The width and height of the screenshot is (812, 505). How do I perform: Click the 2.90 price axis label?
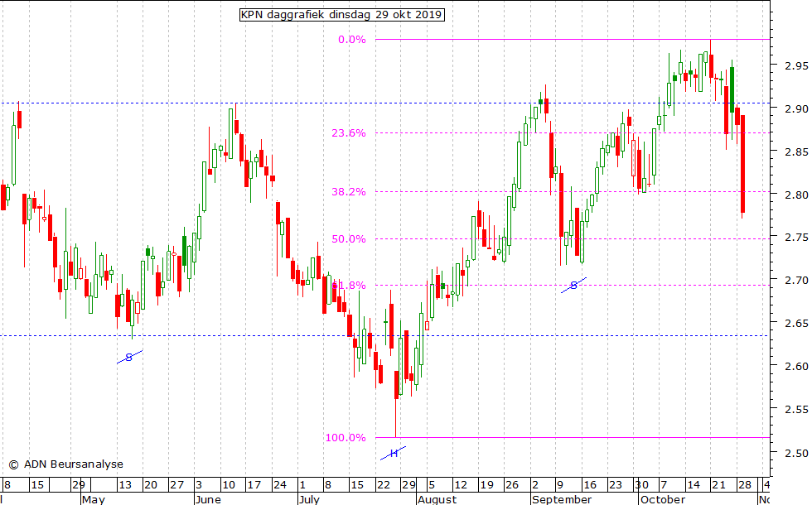(796, 108)
